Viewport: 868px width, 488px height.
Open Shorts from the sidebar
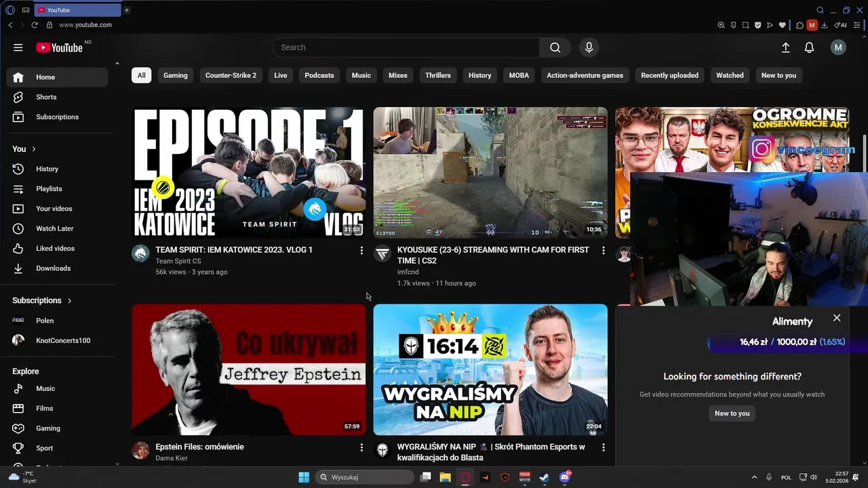click(57, 97)
